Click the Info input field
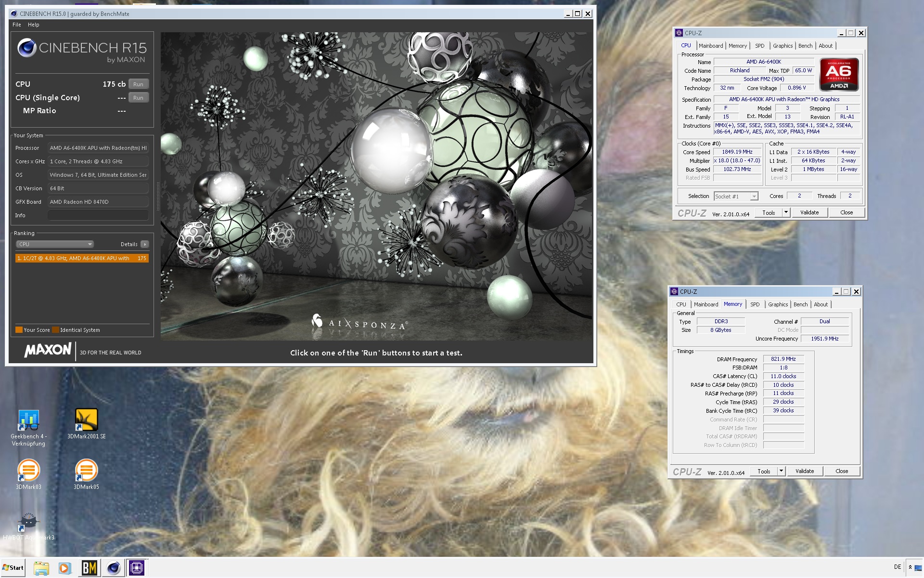The image size is (924, 578). [98, 215]
